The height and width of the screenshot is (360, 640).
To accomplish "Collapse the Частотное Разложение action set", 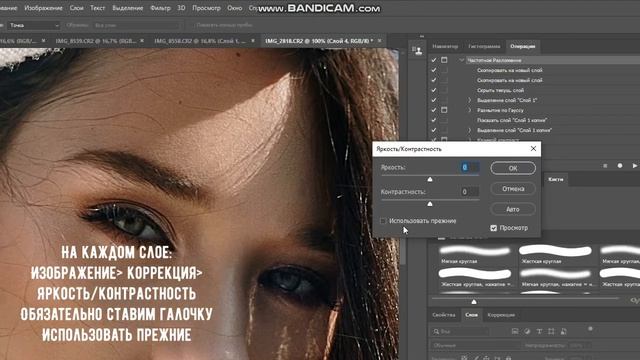I will [462, 60].
